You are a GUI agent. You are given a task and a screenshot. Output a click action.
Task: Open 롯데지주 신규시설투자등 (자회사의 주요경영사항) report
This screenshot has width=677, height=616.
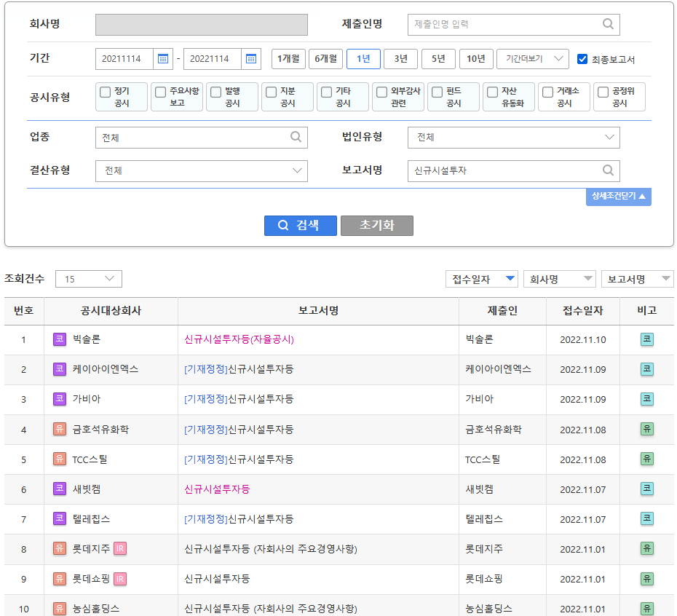point(271,549)
